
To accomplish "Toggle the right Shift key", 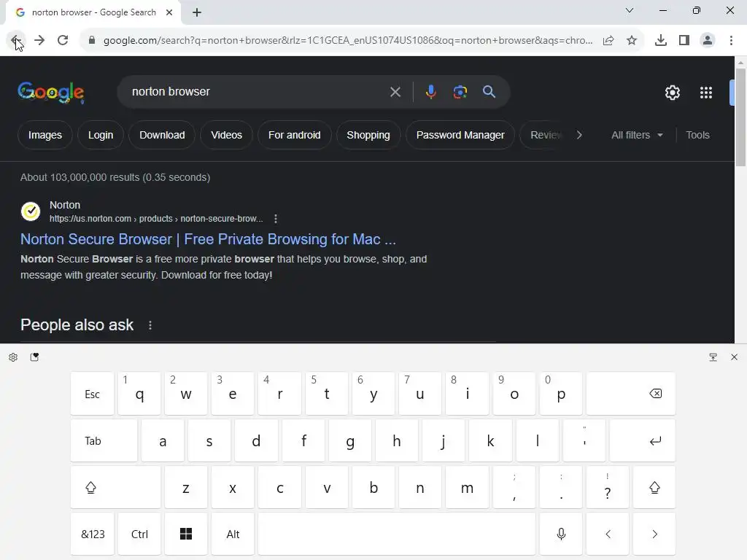I will (654, 487).
